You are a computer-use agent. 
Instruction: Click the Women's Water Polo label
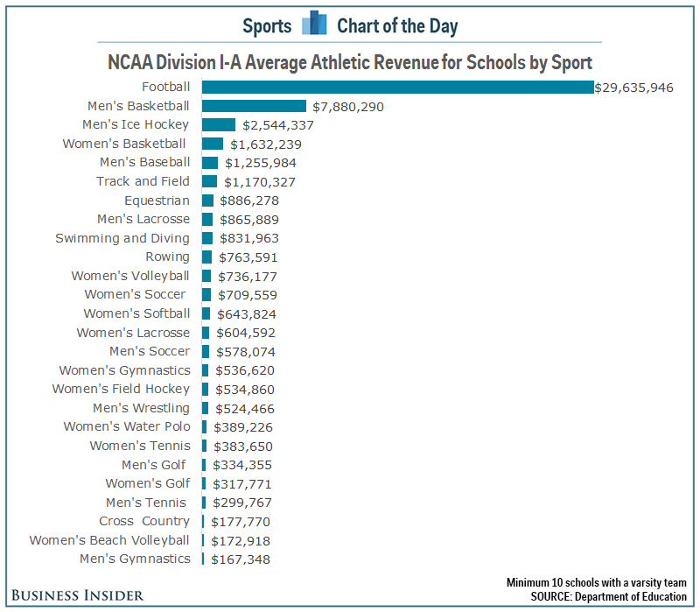click(126, 426)
